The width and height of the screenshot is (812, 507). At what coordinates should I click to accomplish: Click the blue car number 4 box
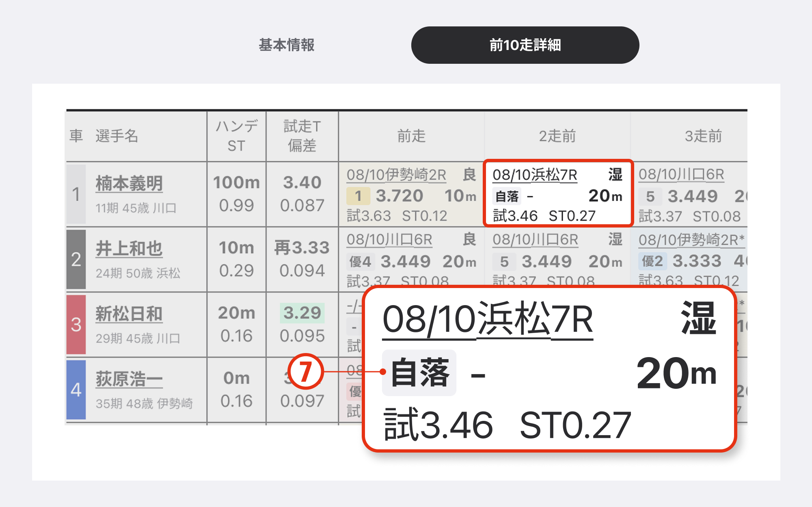tap(76, 390)
